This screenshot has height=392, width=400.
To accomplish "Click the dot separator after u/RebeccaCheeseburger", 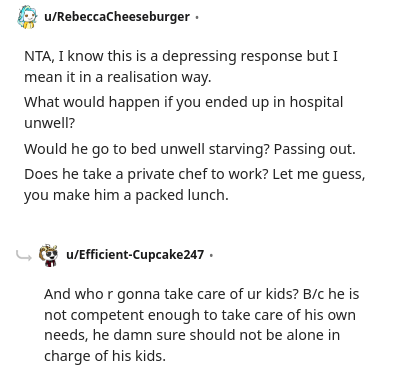I will 197,17.
